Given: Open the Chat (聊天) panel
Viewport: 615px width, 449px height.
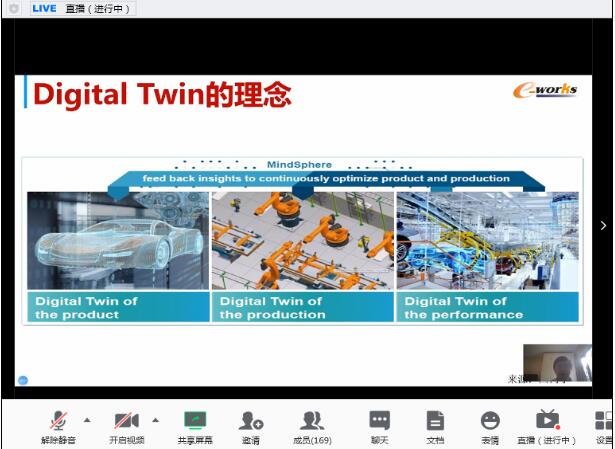Looking at the screenshot, I should coord(380,422).
